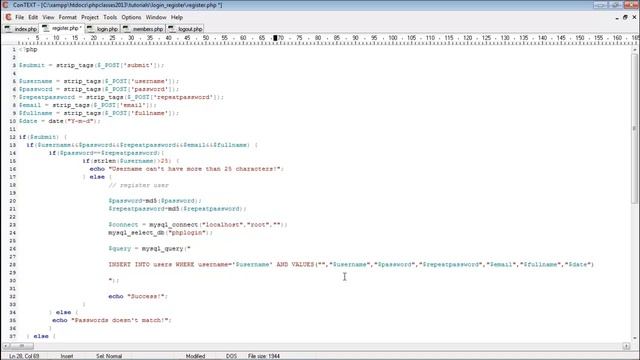Switch to the members.php tab
The image size is (640, 360).
143,29
